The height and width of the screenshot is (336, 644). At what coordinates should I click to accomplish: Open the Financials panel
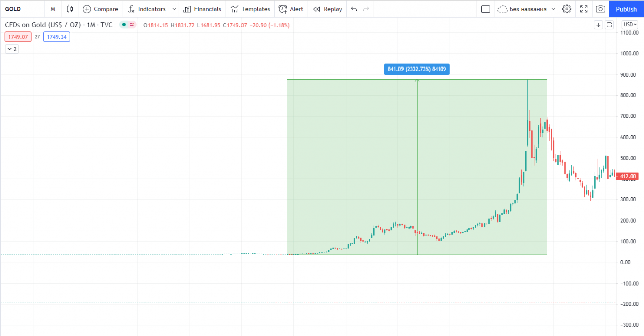point(202,9)
